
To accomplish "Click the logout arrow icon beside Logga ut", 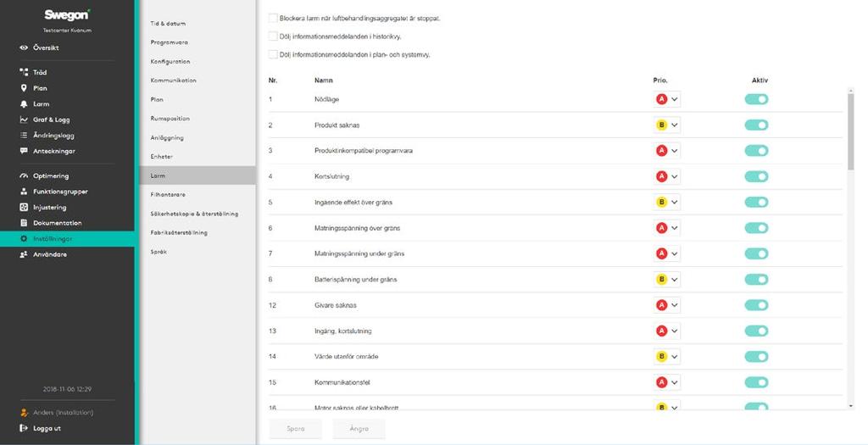I will (24, 428).
